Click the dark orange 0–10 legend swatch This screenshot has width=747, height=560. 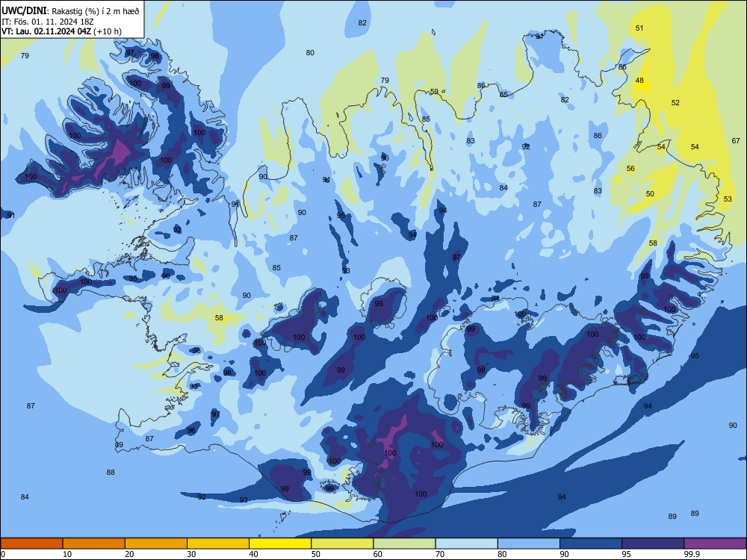pos(31,544)
